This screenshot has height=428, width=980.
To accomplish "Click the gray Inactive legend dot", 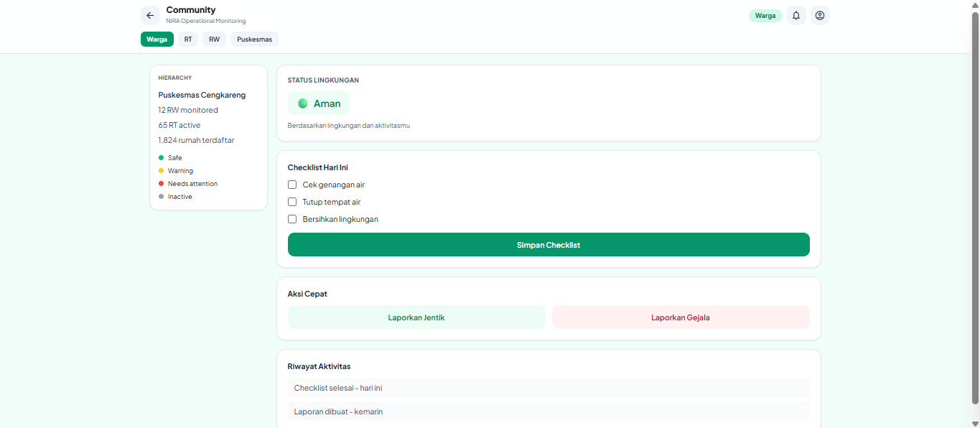I will coord(162,196).
